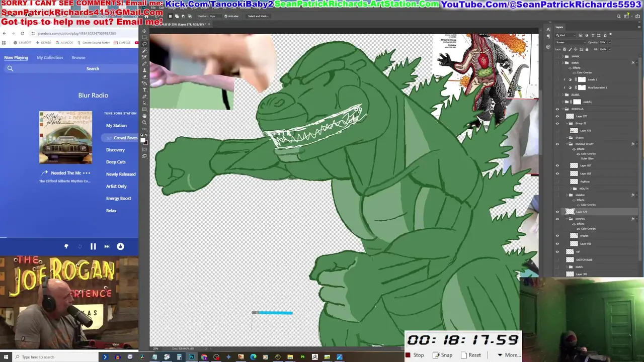This screenshot has height=362, width=644.
Task: Open My Collection tab in Pandora
Action: [50, 57]
